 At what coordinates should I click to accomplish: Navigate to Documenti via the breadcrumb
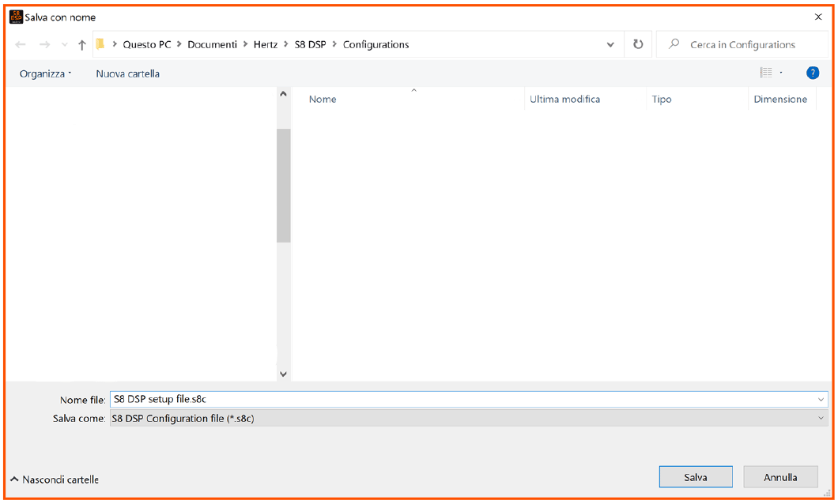tap(212, 44)
